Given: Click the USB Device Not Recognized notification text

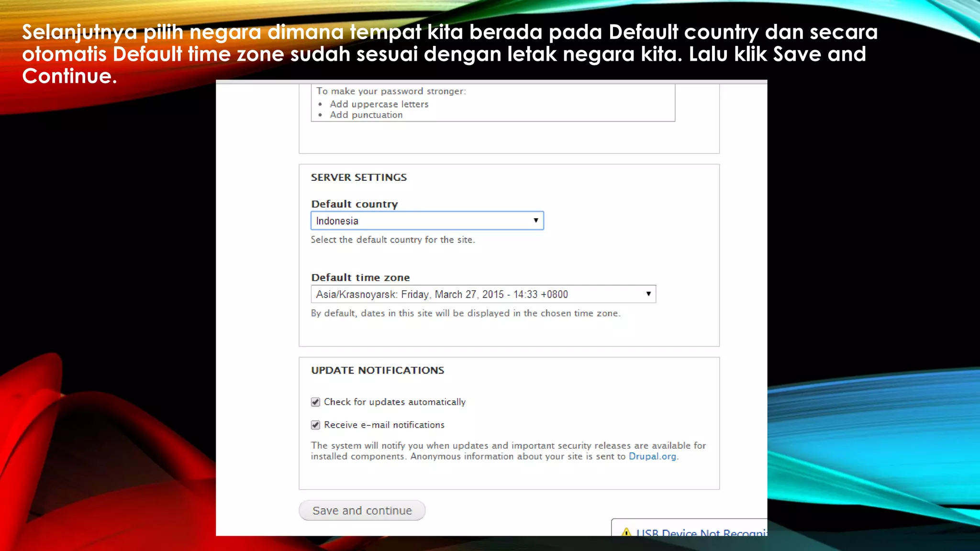Looking at the screenshot, I should coord(702,532).
